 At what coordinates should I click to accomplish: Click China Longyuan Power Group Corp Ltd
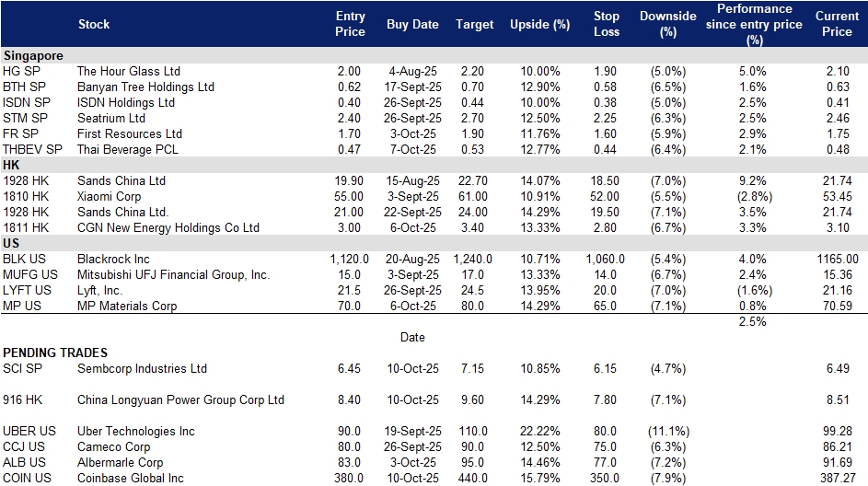coord(180,399)
